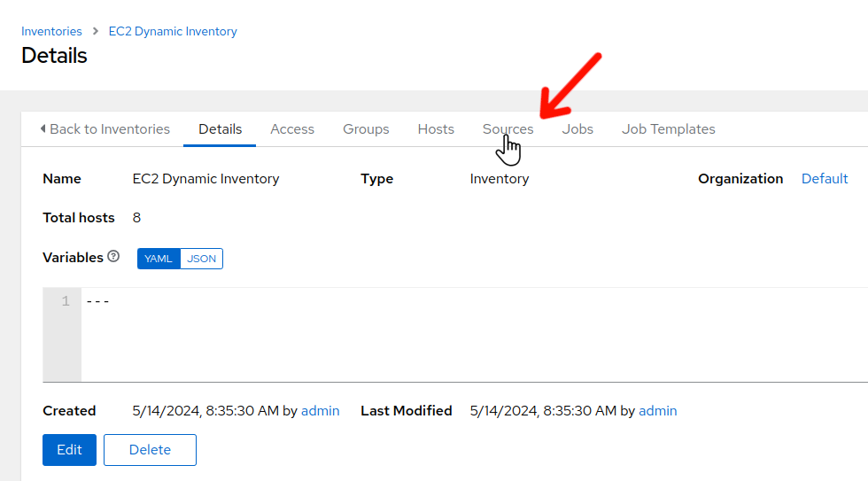Open the Inventories breadcrumb link

click(x=51, y=32)
